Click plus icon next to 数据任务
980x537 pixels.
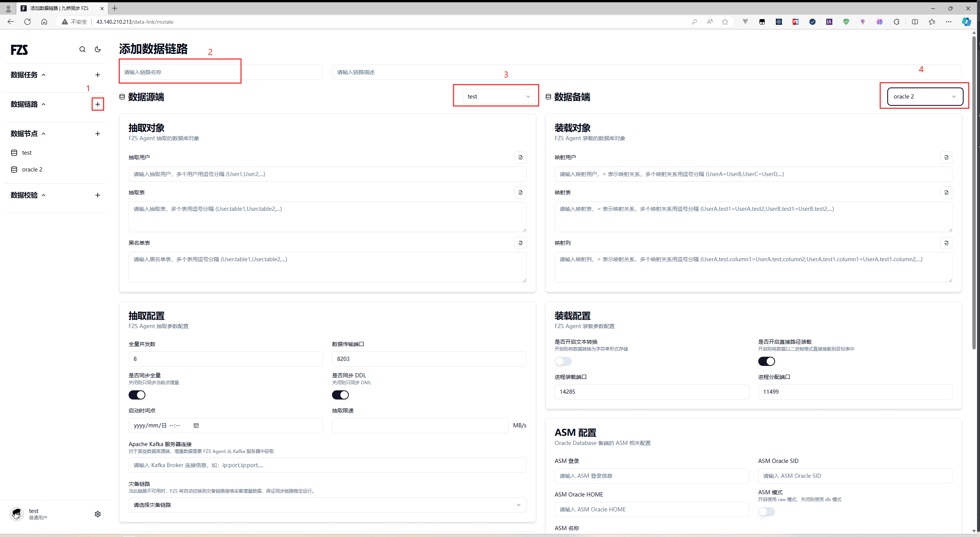coord(98,75)
